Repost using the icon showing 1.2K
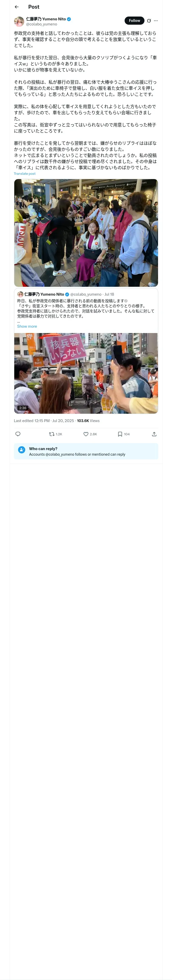This screenshot has height=980, width=172. point(52,434)
